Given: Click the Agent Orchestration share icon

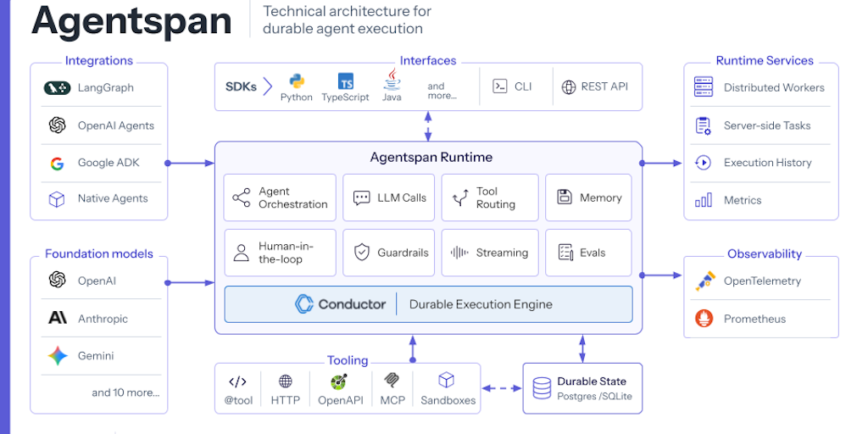Looking at the screenshot, I should pos(242,198).
